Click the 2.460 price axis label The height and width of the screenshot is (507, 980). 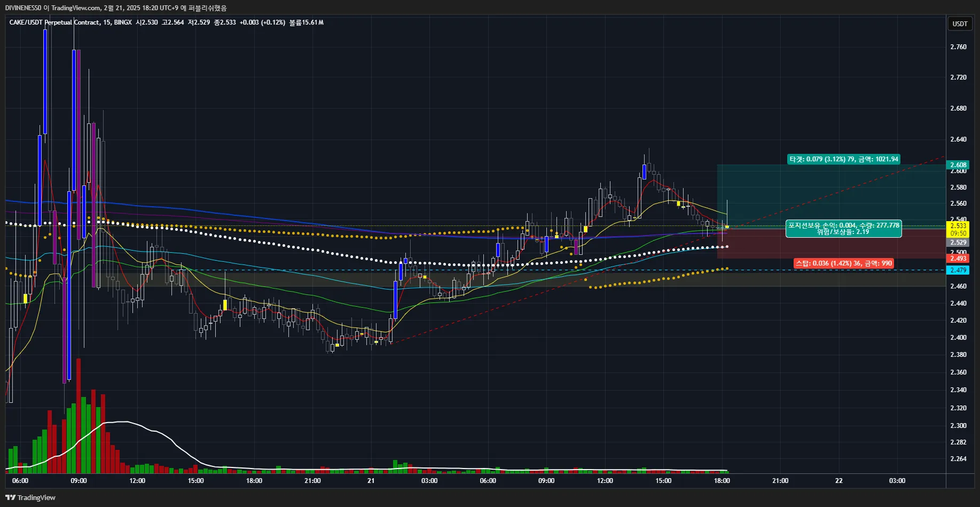pos(958,286)
